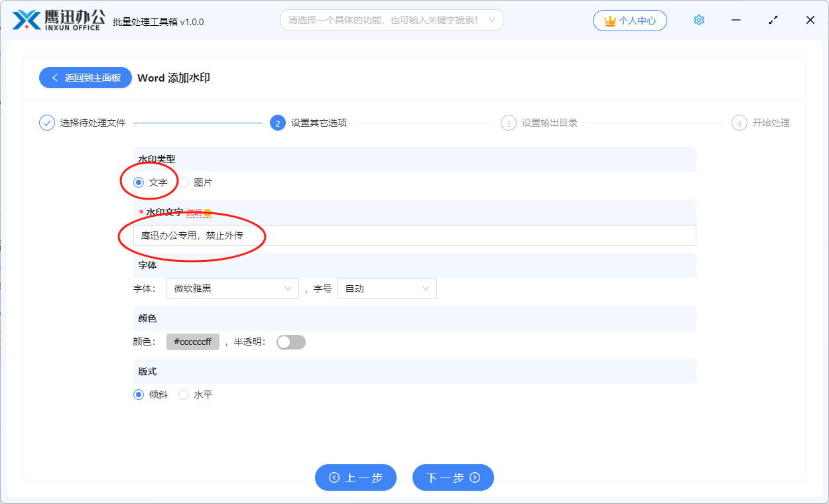Open 个人中心 button

[630, 21]
